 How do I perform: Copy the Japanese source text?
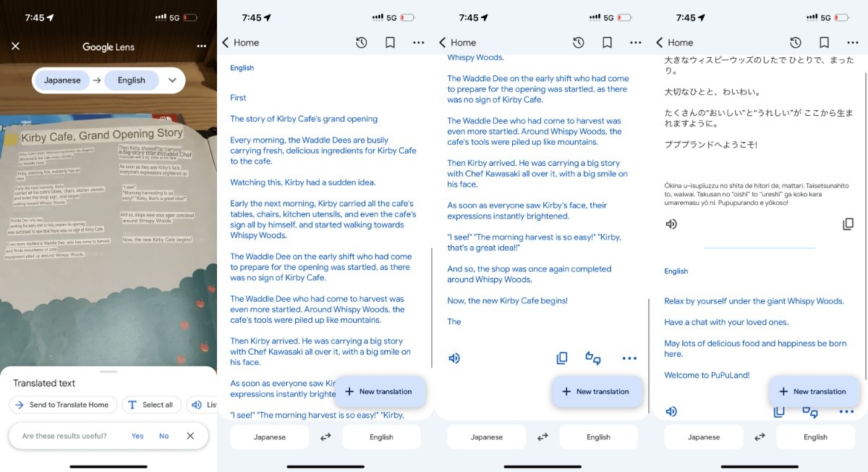click(848, 224)
